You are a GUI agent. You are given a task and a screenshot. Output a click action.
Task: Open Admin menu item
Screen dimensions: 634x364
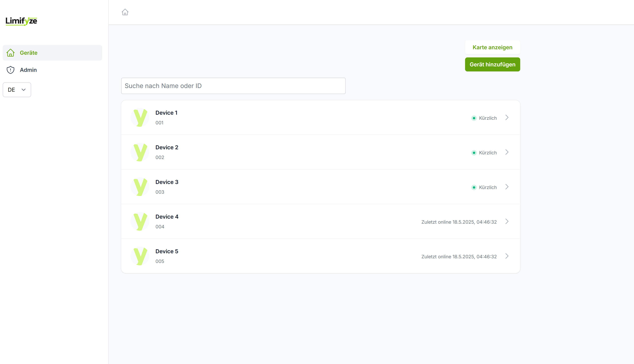[28, 70]
